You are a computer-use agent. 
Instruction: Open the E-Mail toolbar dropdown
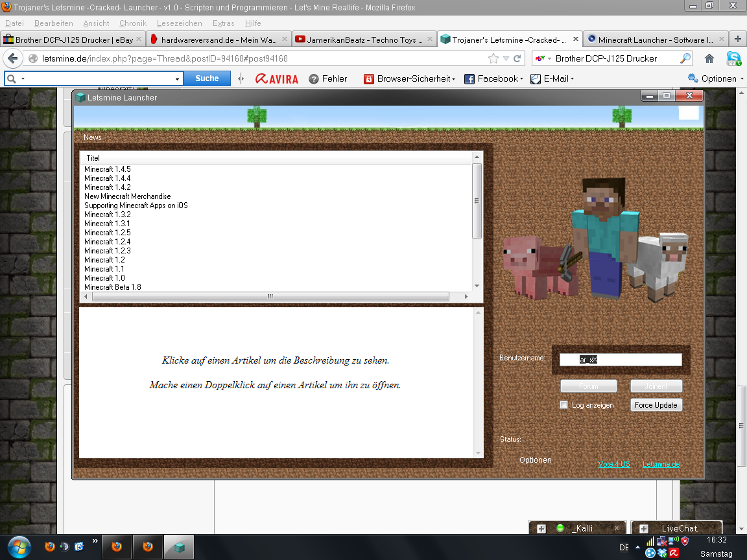pos(552,78)
